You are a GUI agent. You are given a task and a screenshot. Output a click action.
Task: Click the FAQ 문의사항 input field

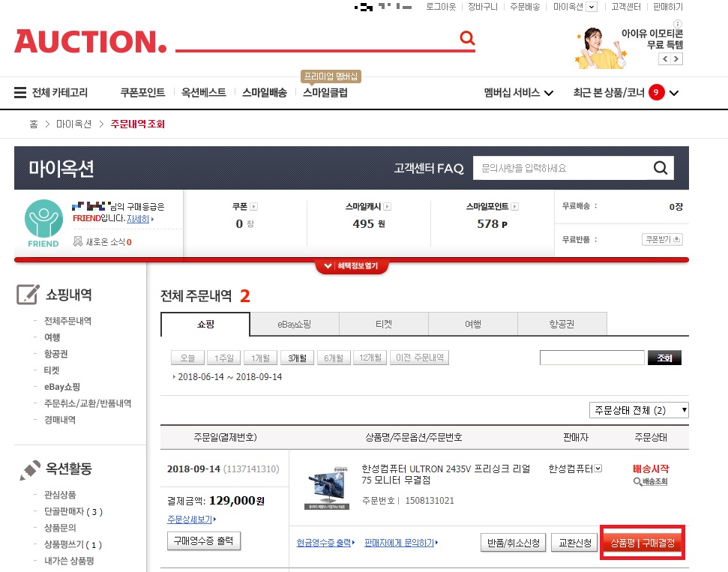(x=562, y=168)
